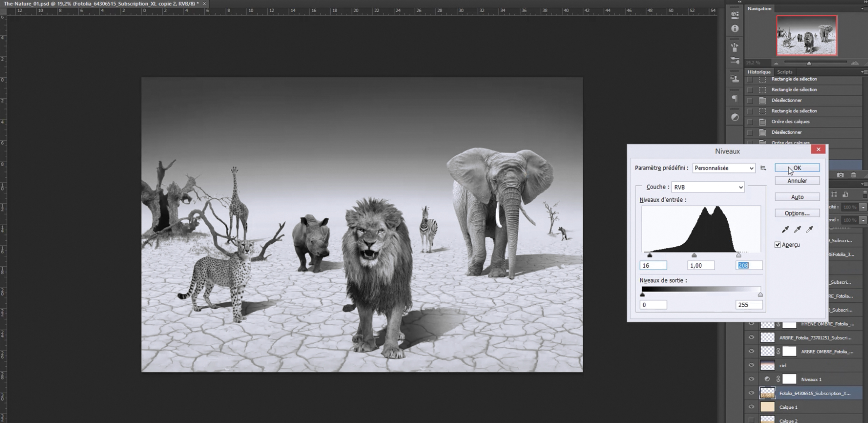
Task: Open the Couche RVB channel dropdown
Action: tap(708, 187)
